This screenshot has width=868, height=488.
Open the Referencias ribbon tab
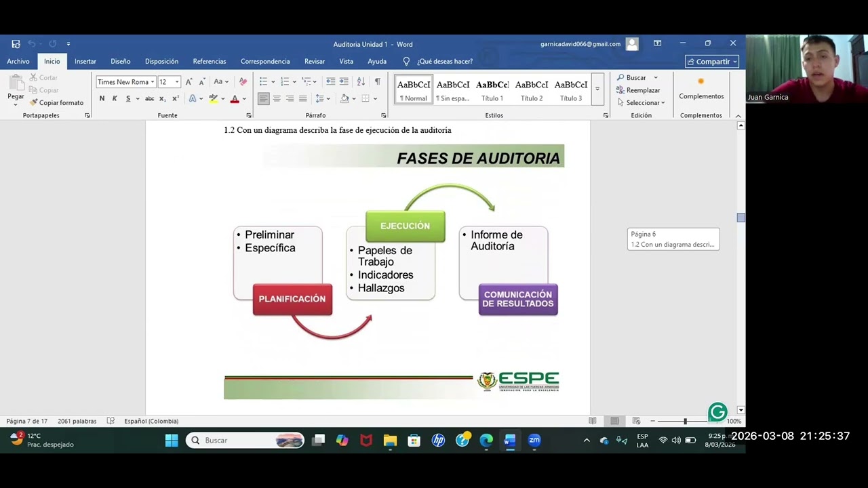click(x=210, y=62)
